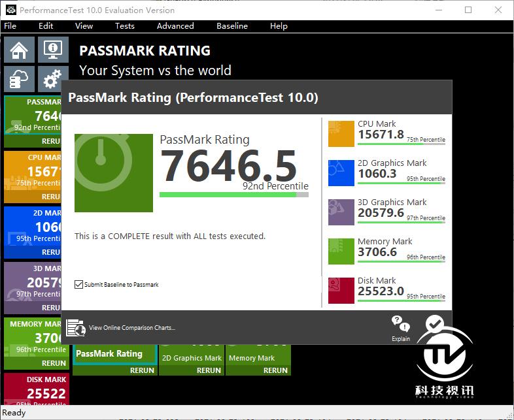
Task: Click the 92nd Percentile progress bar
Action: click(233, 195)
